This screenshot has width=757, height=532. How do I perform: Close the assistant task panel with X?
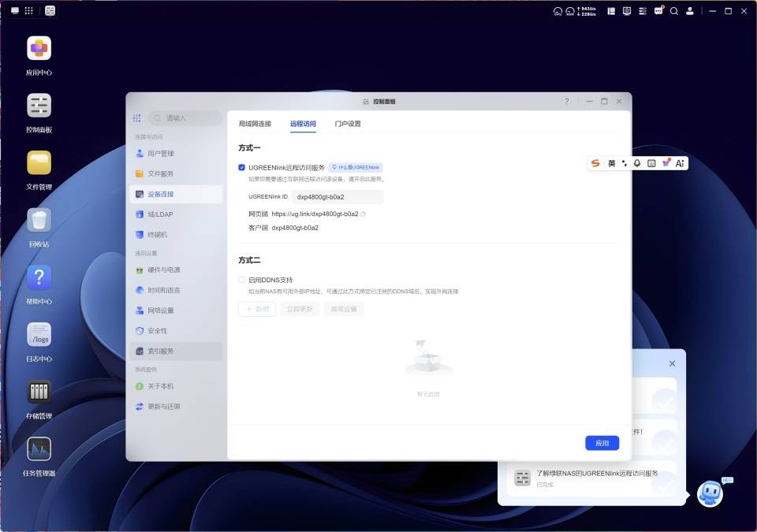tap(672, 363)
